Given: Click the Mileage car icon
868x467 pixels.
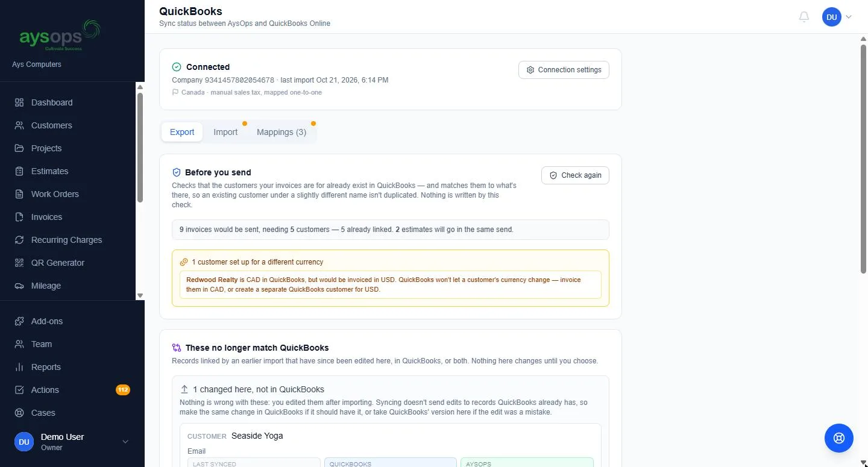Looking at the screenshot, I should coord(19,286).
